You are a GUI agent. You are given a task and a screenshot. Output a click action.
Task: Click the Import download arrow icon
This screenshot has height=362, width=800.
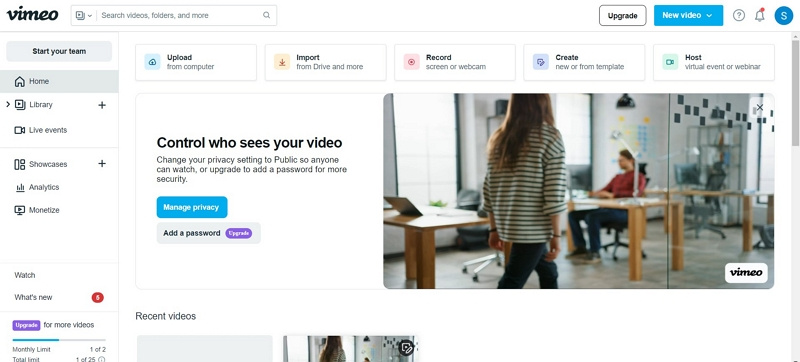(x=282, y=62)
